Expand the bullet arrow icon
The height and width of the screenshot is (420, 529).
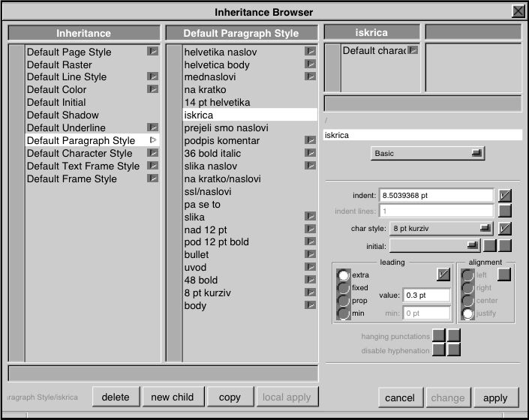pyautogui.click(x=310, y=254)
